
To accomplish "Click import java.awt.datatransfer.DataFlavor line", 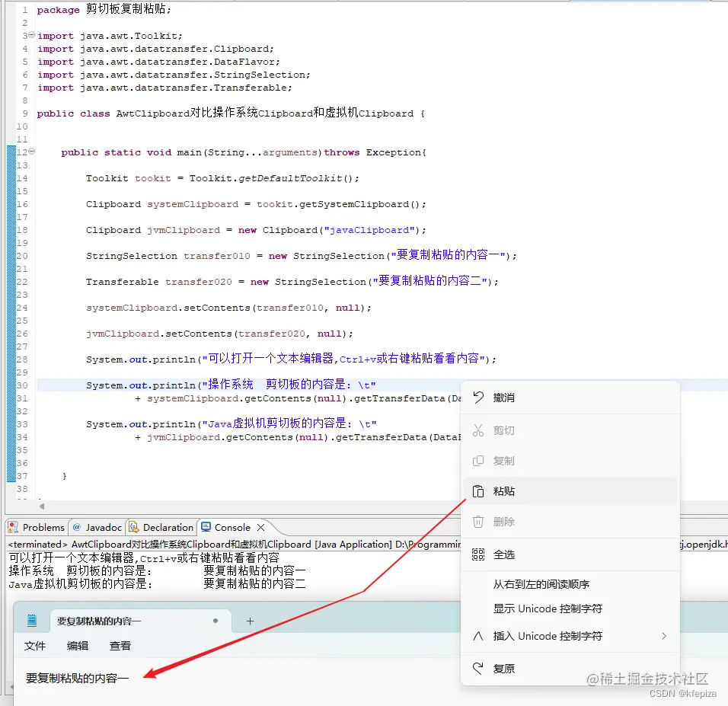I will click(159, 62).
